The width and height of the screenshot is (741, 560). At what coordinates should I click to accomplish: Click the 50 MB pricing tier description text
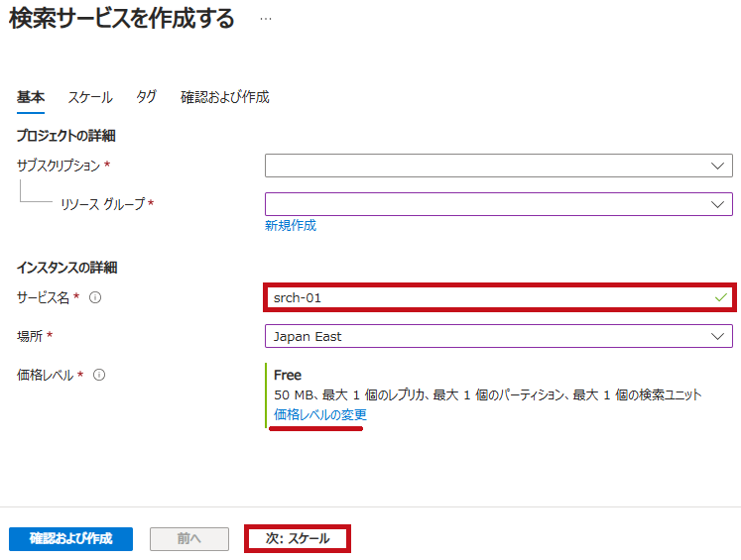488,394
